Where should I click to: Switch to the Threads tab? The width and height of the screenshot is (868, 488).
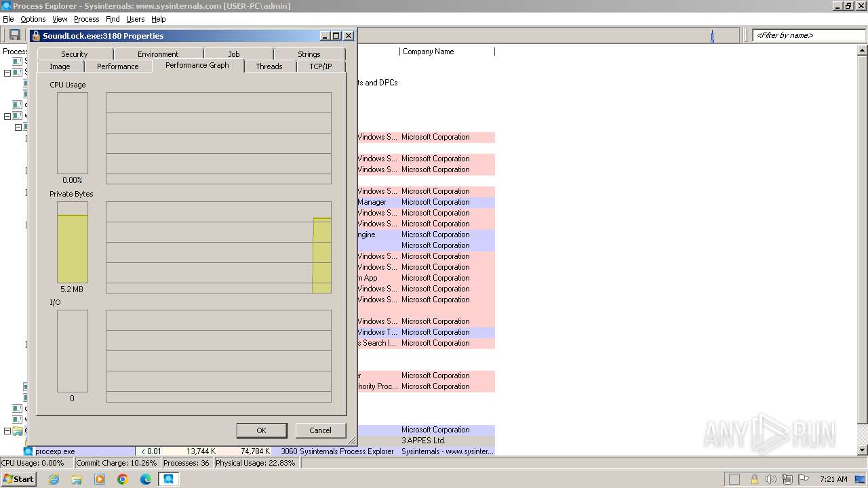tap(269, 66)
